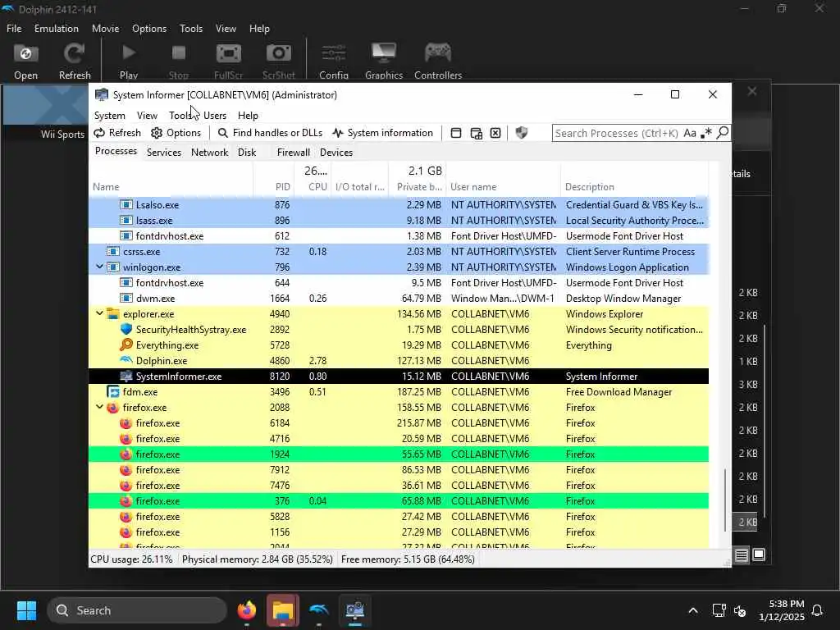Select the Lsalso.exe process row
The height and width of the screenshot is (630, 840).
[x=399, y=204]
